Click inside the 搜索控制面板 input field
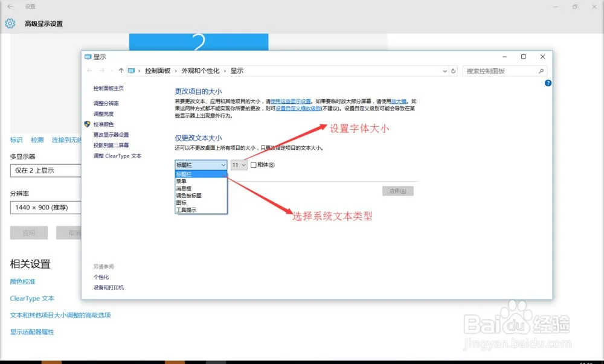Screen dimensions: 604x364 495,71
